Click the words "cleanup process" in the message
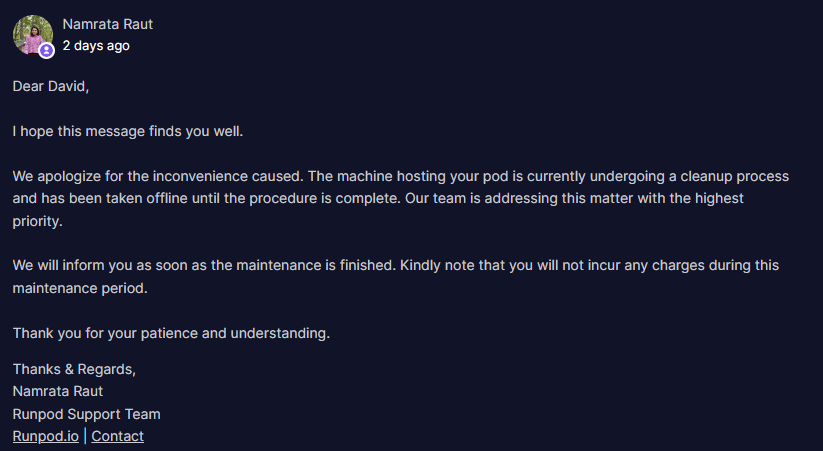 point(735,176)
